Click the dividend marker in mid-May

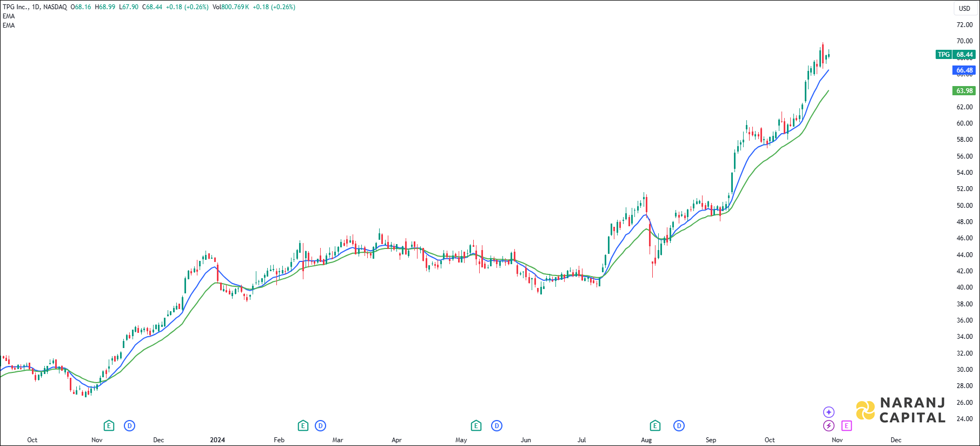pyautogui.click(x=496, y=426)
